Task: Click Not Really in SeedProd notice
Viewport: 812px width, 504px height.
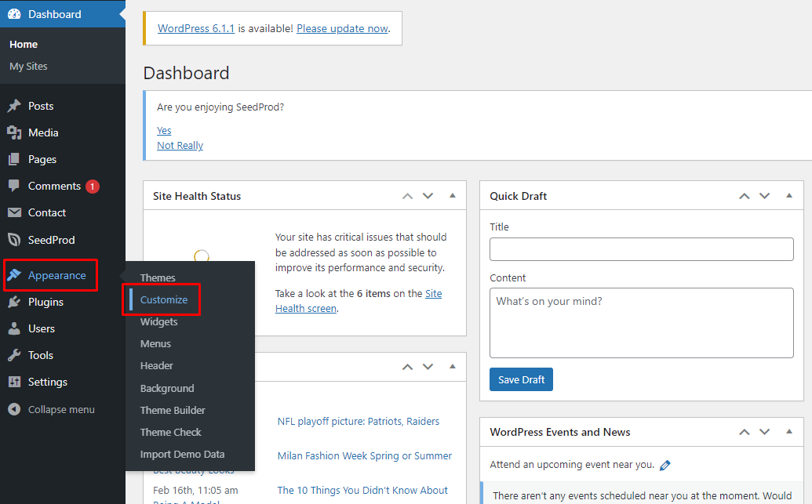Action: (x=180, y=146)
